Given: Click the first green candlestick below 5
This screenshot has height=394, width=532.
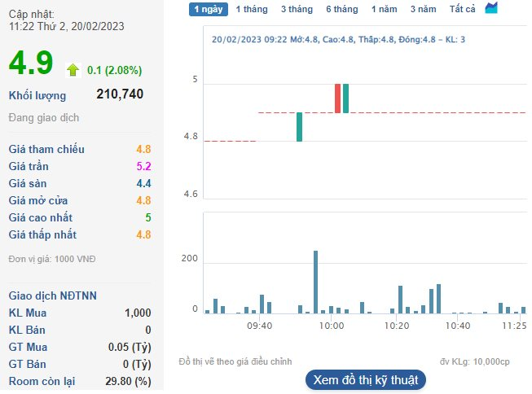Looking at the screenshot, I should pyautogui.click(x=299, y=127).
